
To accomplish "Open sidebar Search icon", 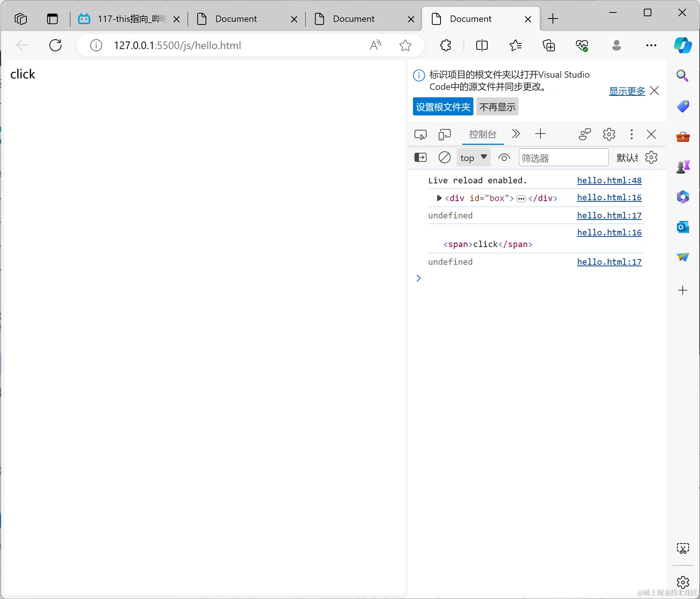I will coord(683,75).
